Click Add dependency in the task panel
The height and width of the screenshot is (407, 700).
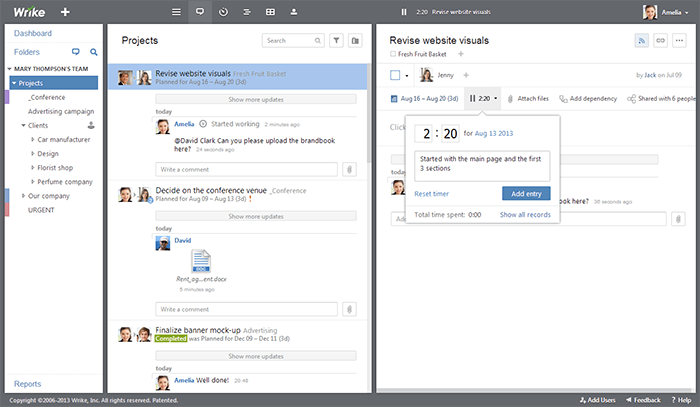click(588, 99)
